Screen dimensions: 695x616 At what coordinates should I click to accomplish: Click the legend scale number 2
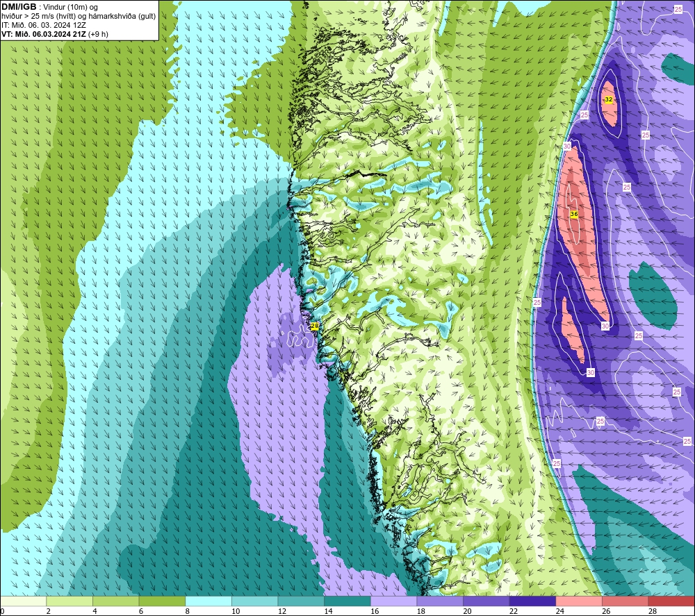pos(49,611)
